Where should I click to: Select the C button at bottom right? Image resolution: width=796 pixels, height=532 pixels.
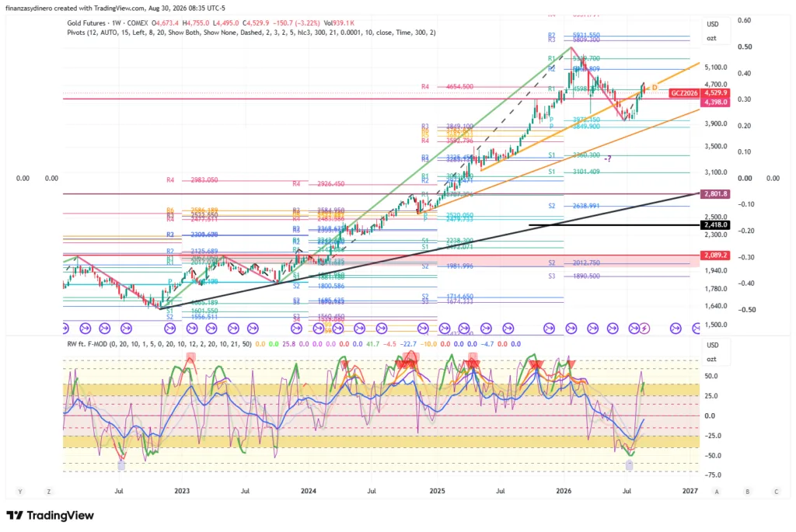point(777,492)
